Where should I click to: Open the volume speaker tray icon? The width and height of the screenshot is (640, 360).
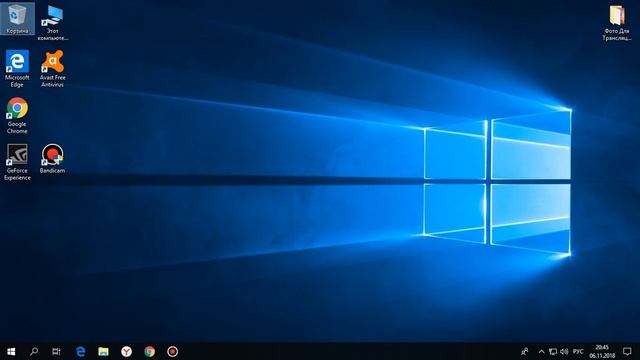tap(564, 351)
